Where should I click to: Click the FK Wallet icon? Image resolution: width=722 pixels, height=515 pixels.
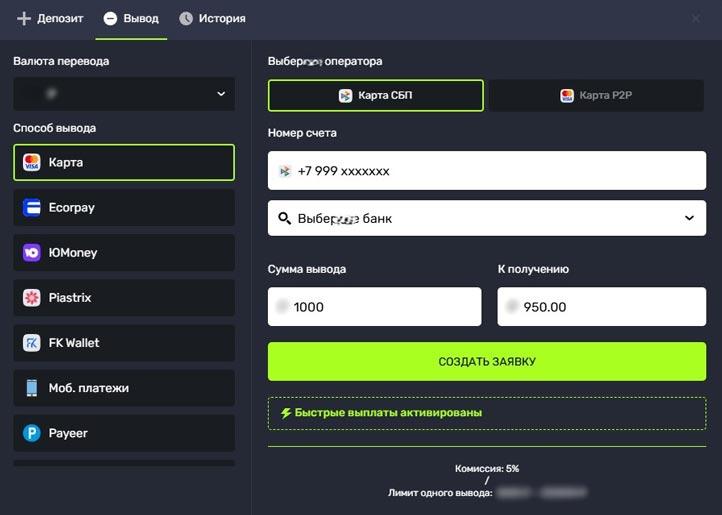(x=32, y=343)
